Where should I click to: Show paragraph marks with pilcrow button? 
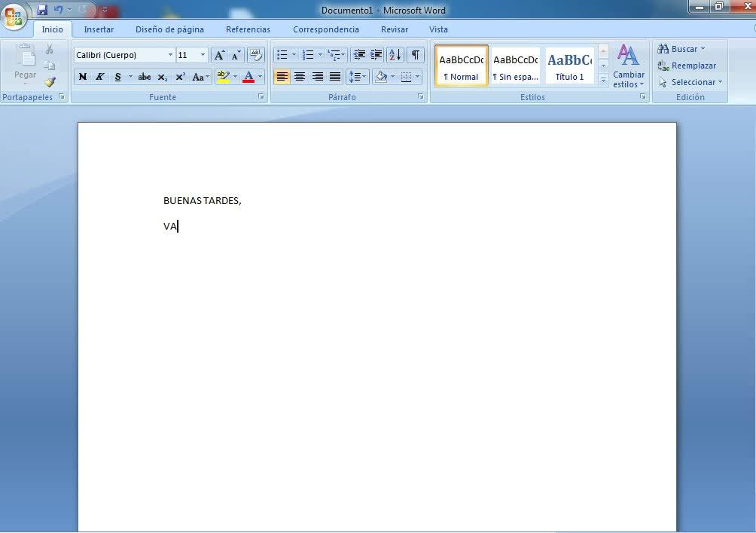click(415, 55)
